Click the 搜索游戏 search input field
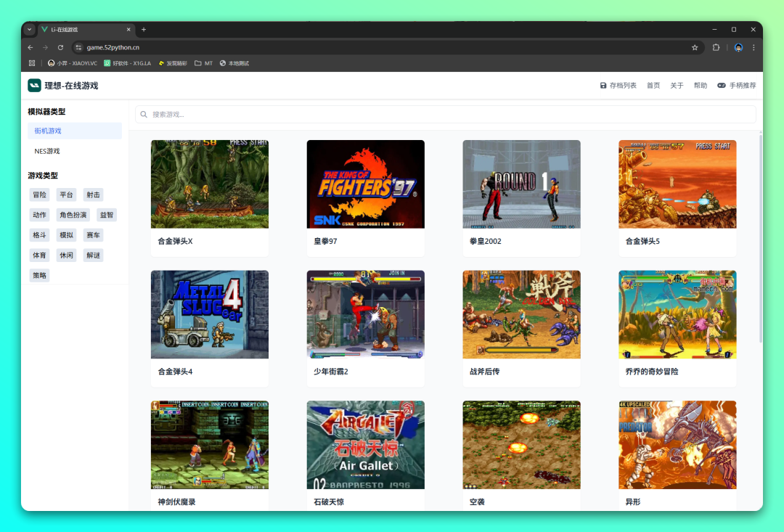 click(x=445, y=115)
